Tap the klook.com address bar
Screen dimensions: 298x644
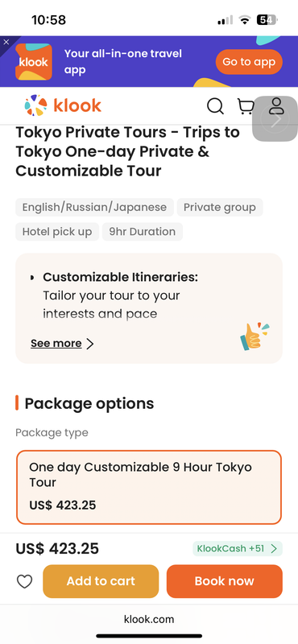pyautogui.click(x=149, y=619)
